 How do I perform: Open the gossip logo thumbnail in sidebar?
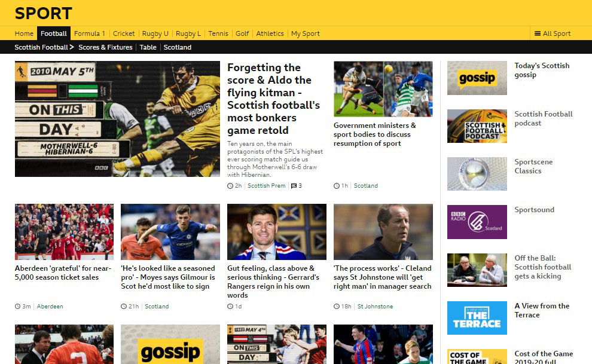477,78
